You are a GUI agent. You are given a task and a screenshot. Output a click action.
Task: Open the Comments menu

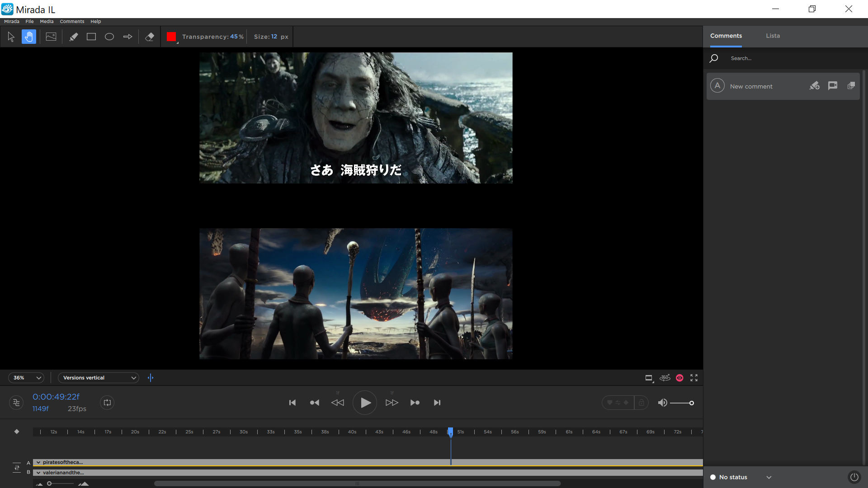pos(72,21)
